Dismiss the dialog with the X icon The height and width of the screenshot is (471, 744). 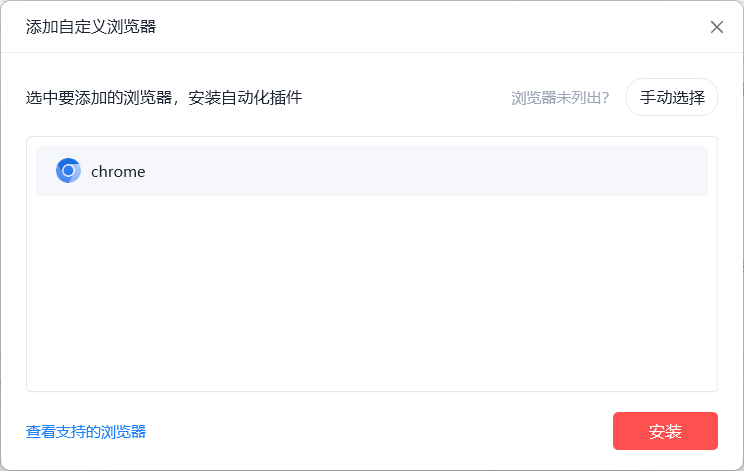pos(716,27)
